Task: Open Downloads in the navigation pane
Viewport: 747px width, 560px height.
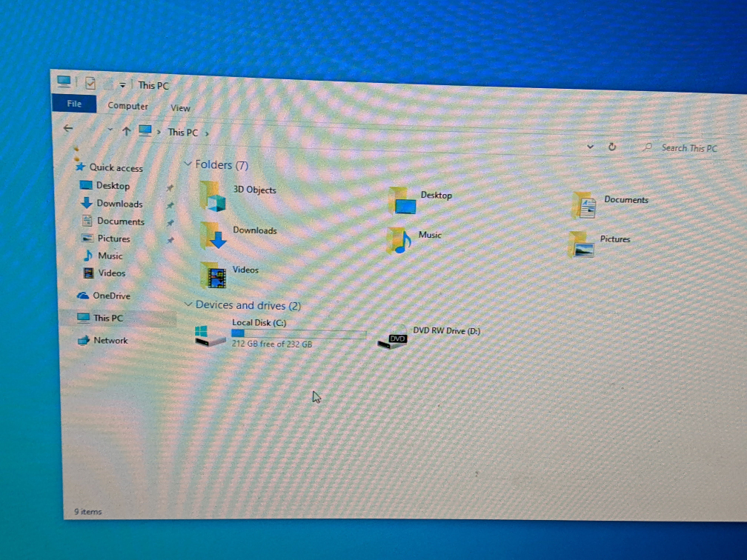Action: point(119,204)
